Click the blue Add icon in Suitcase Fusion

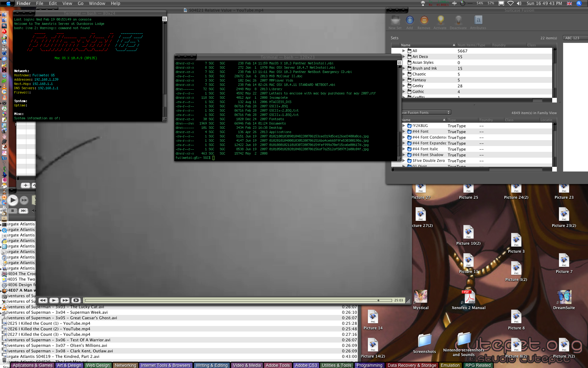[410, 20]
